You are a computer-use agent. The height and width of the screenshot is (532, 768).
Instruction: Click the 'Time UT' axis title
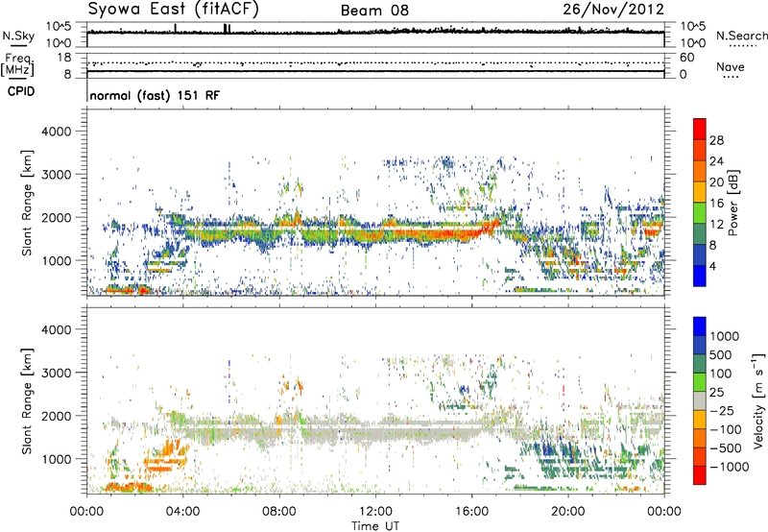point(375,526)
